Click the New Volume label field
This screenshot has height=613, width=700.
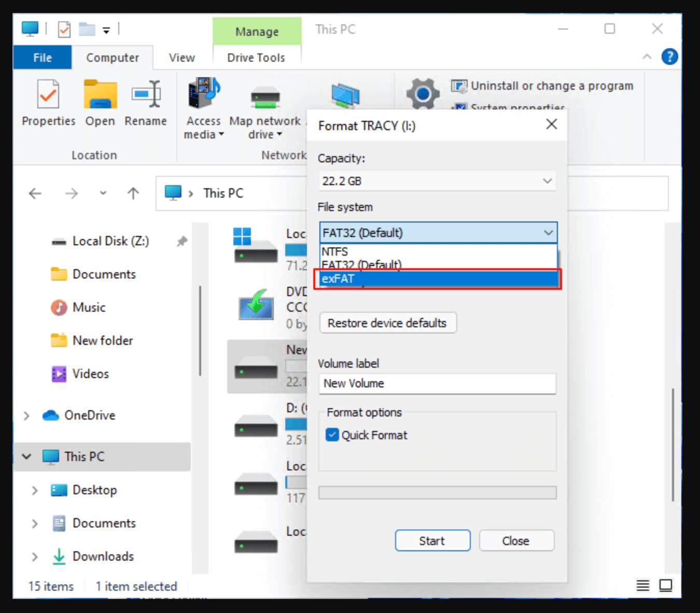tap(437, 384)
